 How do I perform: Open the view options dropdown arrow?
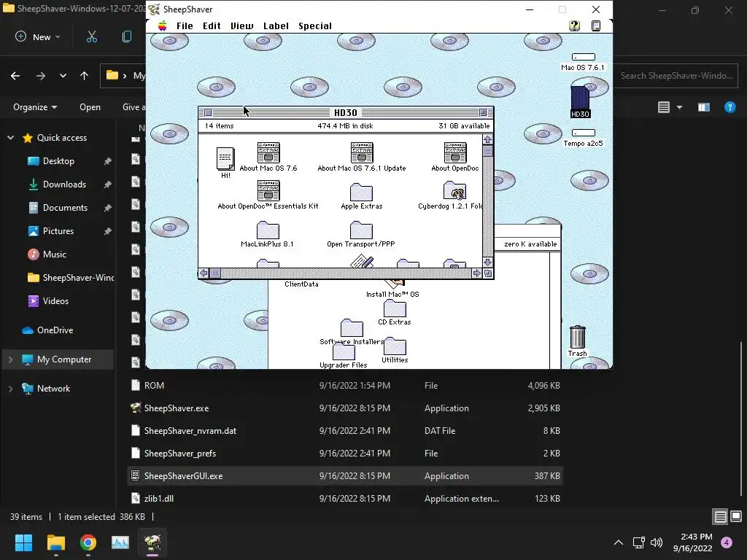pyautogui.click(x=679, y=107)
